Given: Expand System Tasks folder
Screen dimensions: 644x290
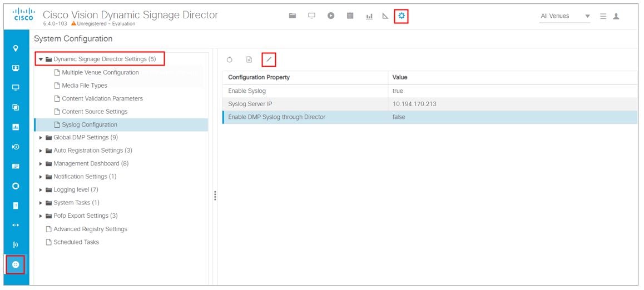Looking at the screenshot, I should tap(41, 203).
